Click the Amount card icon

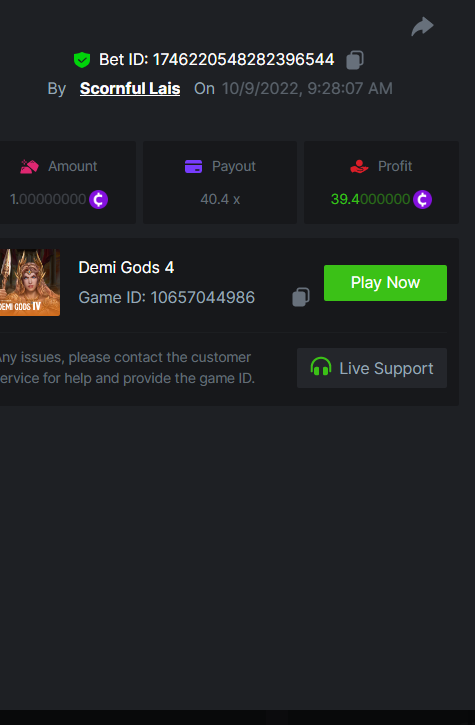pyautogui.click(x=29, y=166)
